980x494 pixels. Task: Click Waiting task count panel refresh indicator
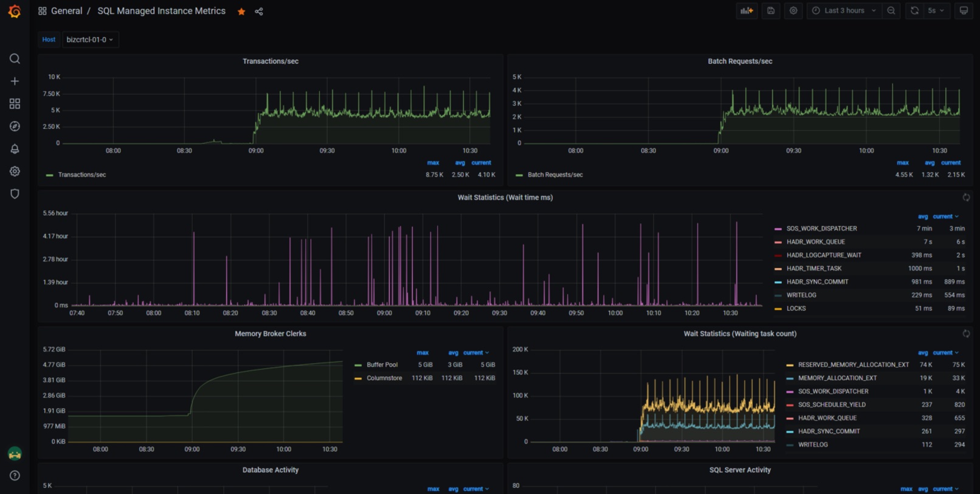tap(966, 333)
